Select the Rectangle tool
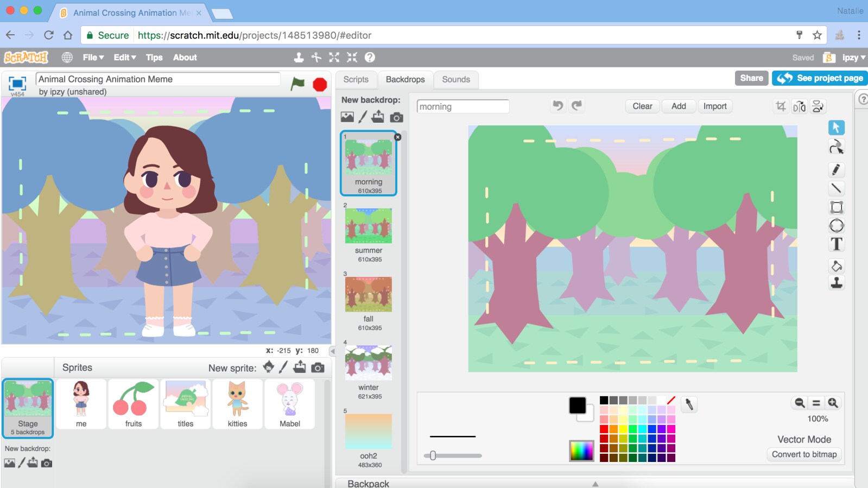 click(837, 207)
